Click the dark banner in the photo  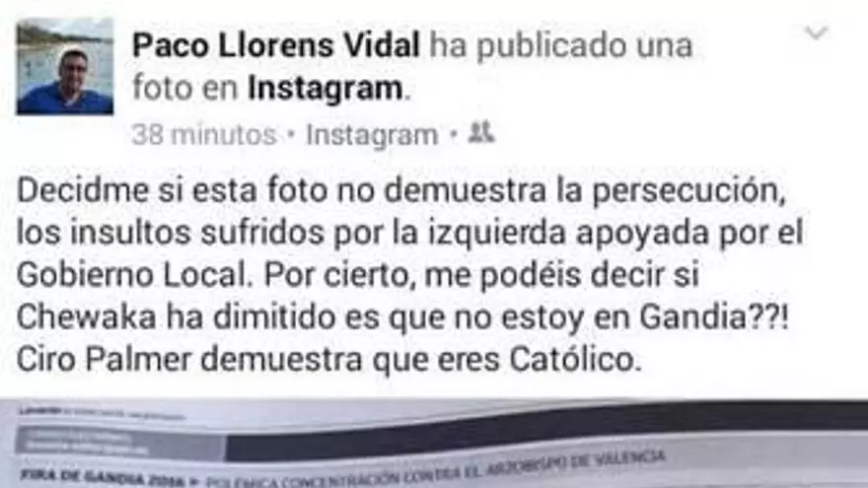[x=545, y=431]
